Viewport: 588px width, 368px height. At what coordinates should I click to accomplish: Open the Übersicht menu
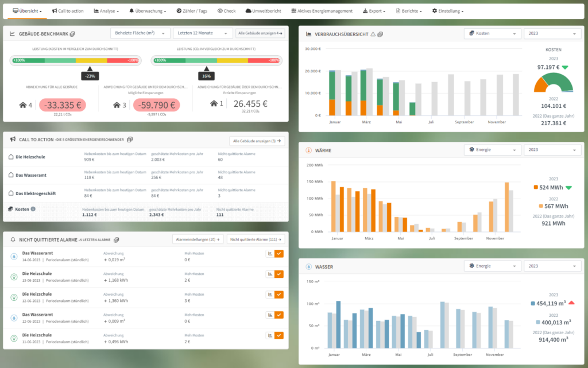click(27, 11)
